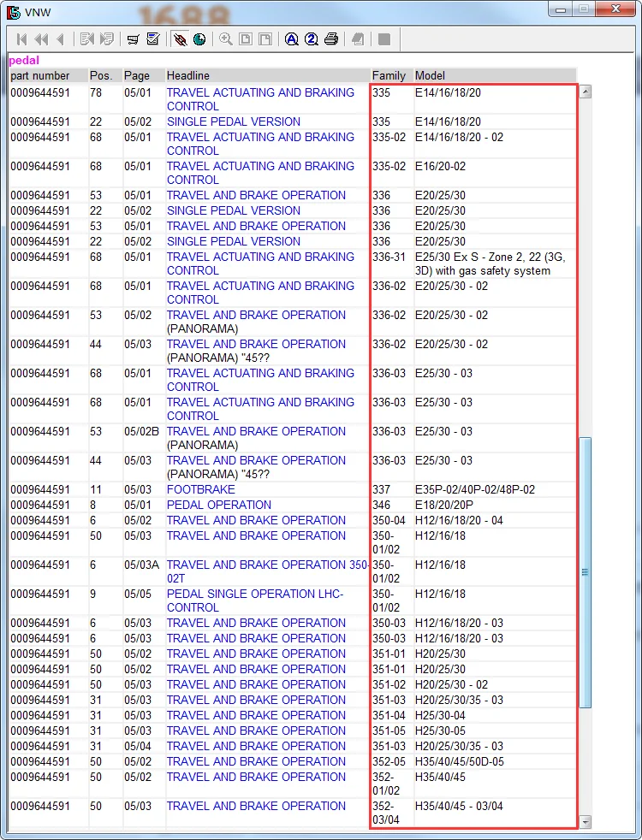642x840 pixels.
Task: Open TRAVEL ACTUATING link for family 336-31
Action: [x=260, y=263]
